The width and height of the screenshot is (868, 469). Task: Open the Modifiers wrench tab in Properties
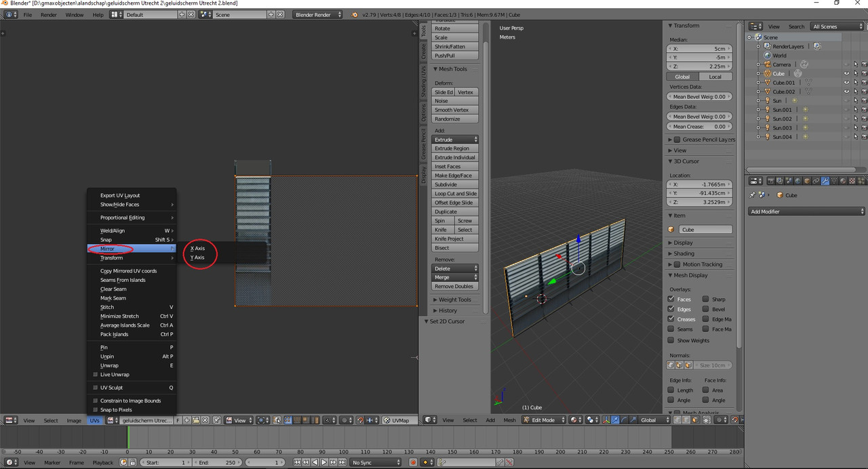coord(825,181)
